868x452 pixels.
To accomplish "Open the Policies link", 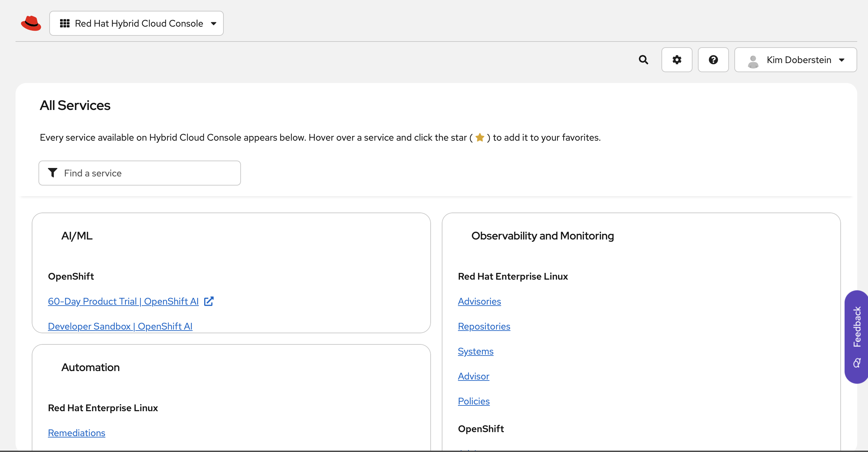I will [473, 401].
